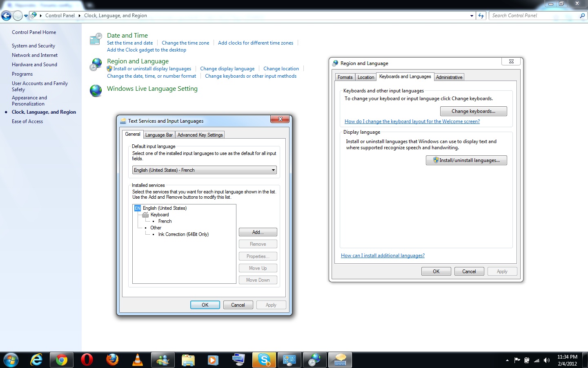Open Skype from the taskbar
Viewport: 588px width, 368px height.
tap(264, 360)
